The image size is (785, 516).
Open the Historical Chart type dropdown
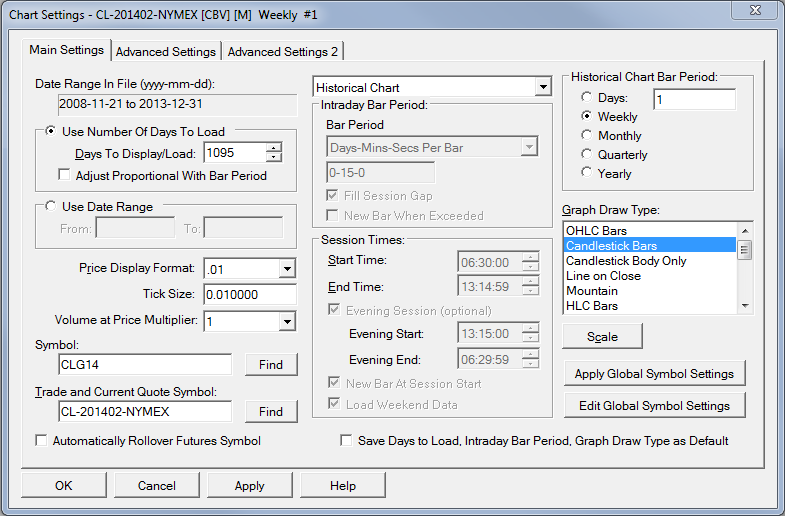point(543,88)
